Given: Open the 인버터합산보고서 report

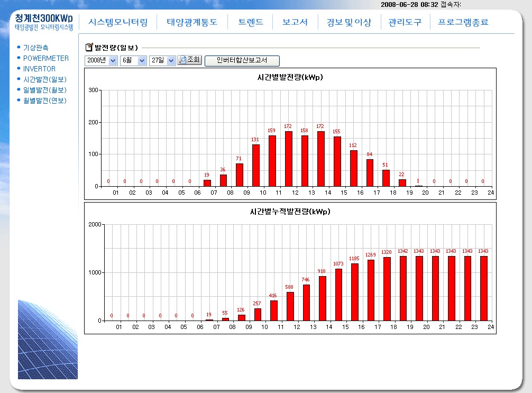Looking at the screenshot, I should [242, 61].
